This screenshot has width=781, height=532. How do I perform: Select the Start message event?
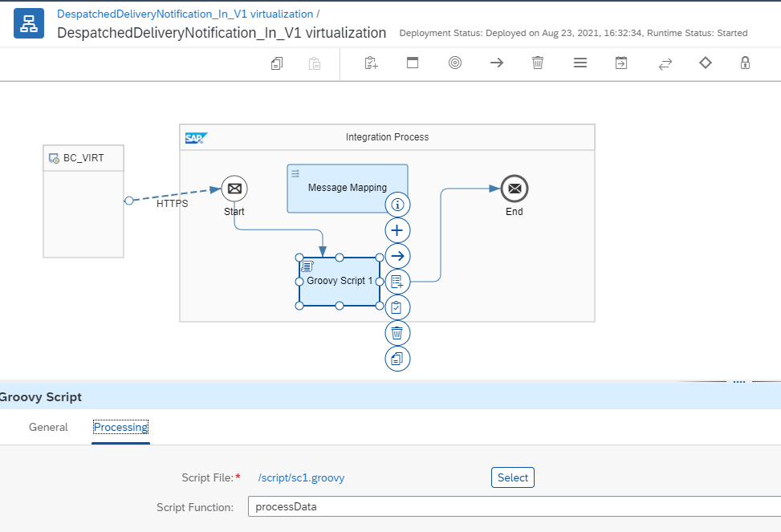[234, 189]
